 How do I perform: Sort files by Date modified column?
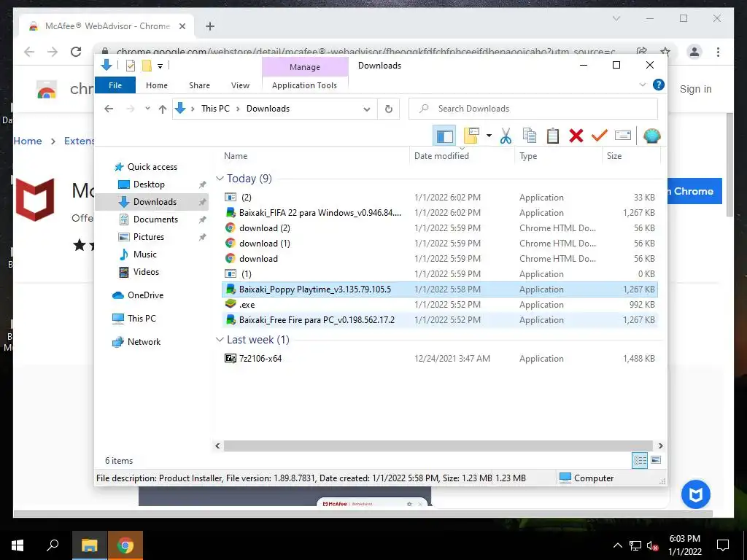coord(461,156)
